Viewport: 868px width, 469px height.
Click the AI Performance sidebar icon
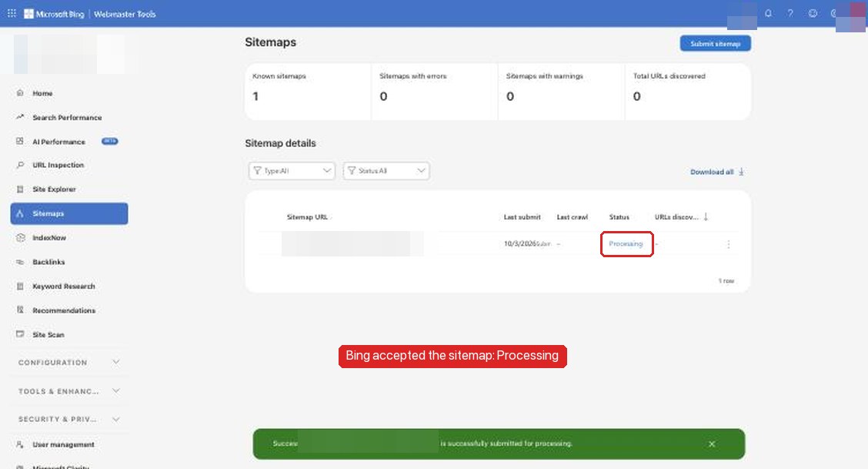(x=20, y=141)
